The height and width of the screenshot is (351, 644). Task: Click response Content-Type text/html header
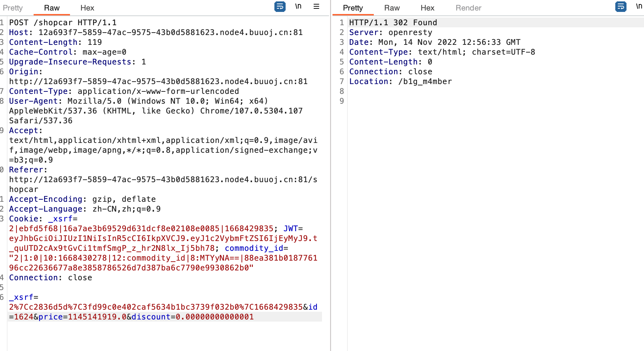[442, 52]
